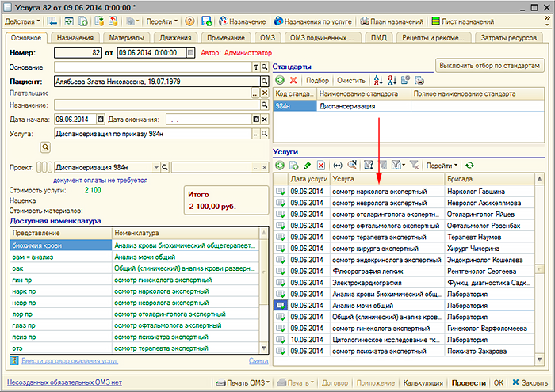Screen dimensions: 555x392
Task: Click the pencil edit icon in Услуги toolbar
Action: [x=307, y=166]
